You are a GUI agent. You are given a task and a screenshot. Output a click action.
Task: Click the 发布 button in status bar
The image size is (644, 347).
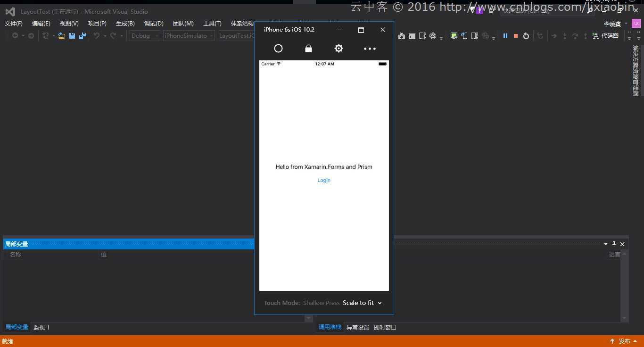pos(625,341)
